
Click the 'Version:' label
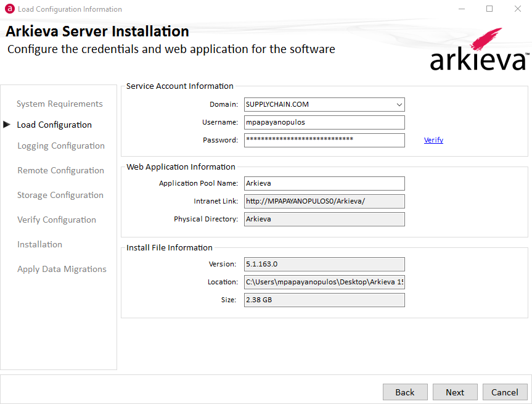coord(223,264)
